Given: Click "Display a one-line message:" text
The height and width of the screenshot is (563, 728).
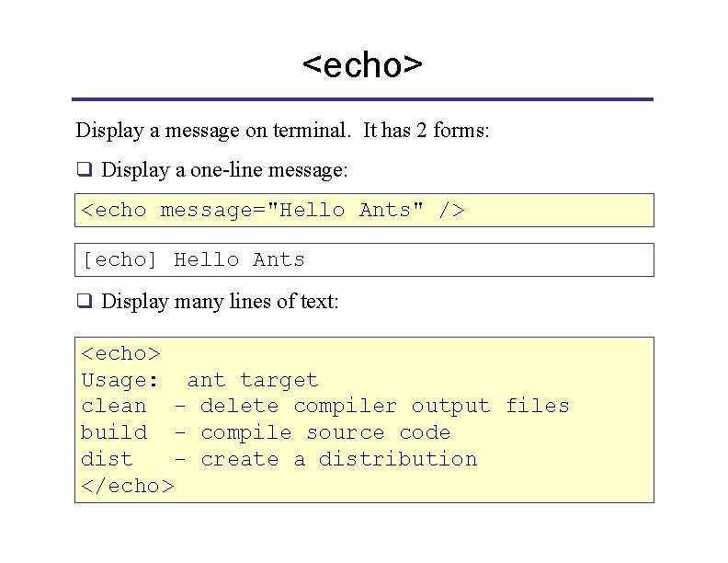Looking at the screenshot, I should click(x=224, y=170).
